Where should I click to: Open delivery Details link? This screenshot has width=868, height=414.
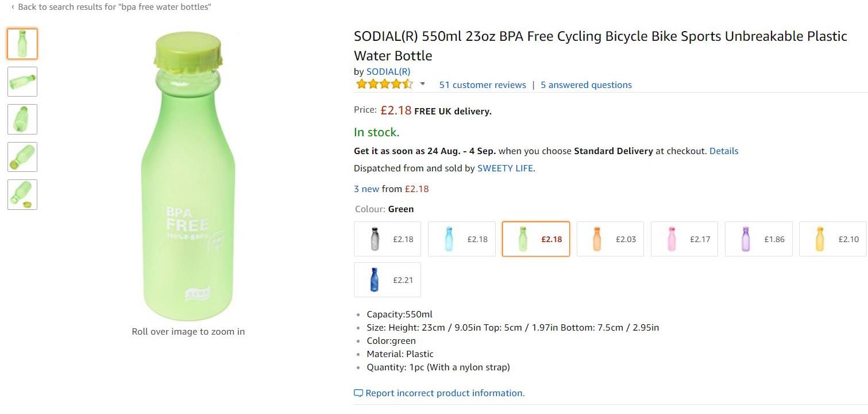[724, 151]
